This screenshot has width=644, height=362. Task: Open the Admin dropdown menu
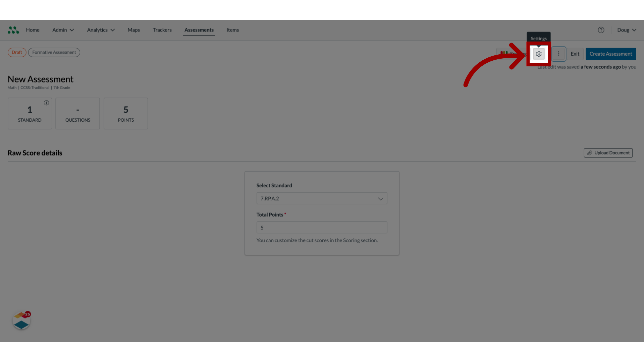[x=62, y=29]
